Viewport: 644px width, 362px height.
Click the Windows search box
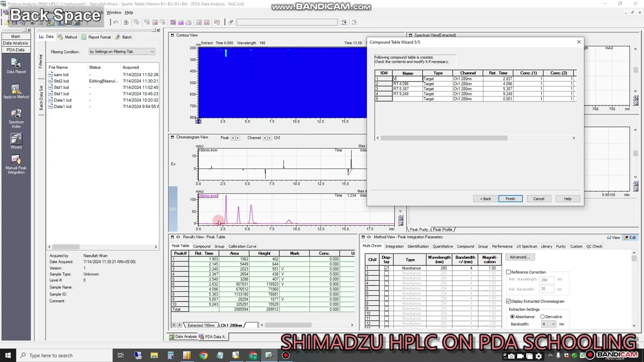coord(64,355)
